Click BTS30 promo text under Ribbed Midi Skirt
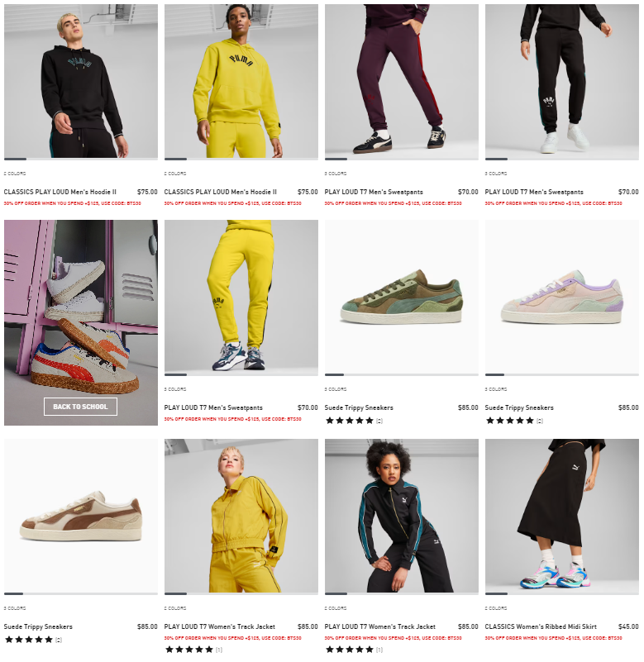 (554, 638)
